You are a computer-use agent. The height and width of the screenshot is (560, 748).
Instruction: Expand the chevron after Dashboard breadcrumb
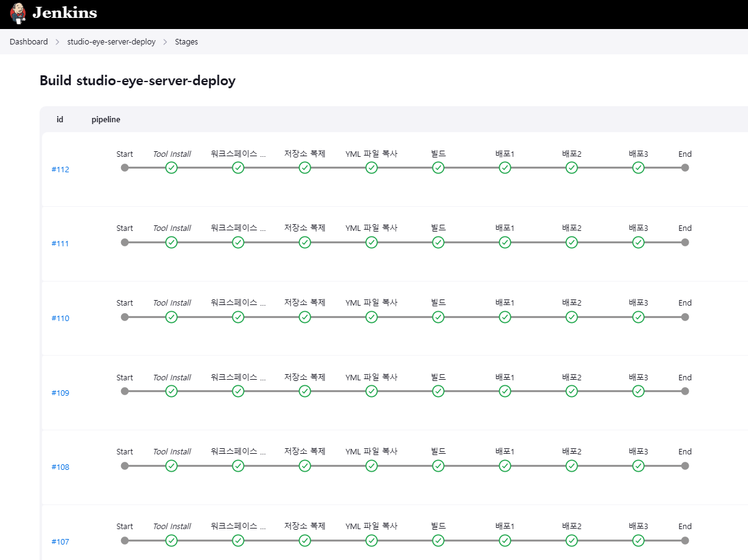[x=57, y=42]
